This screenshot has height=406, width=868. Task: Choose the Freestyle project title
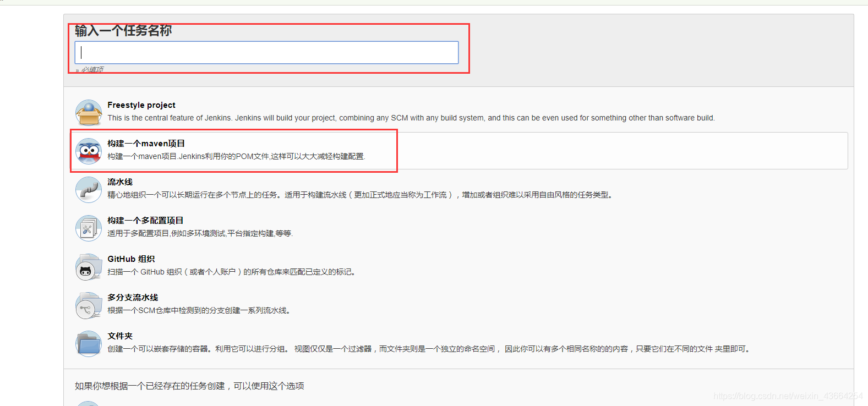pos(141,105)
